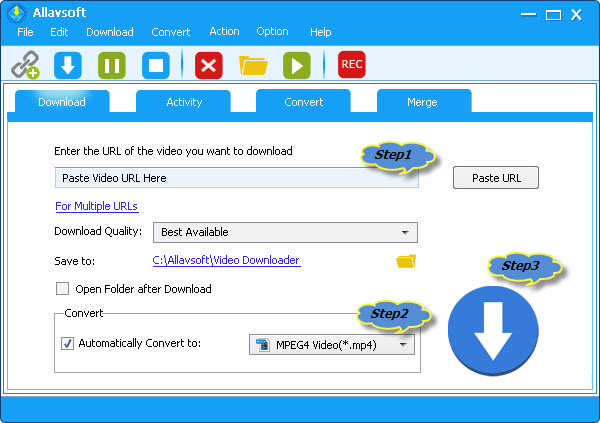
Task: Open the Edit menu
Action: pyautogui.click(x=59, y=32)
